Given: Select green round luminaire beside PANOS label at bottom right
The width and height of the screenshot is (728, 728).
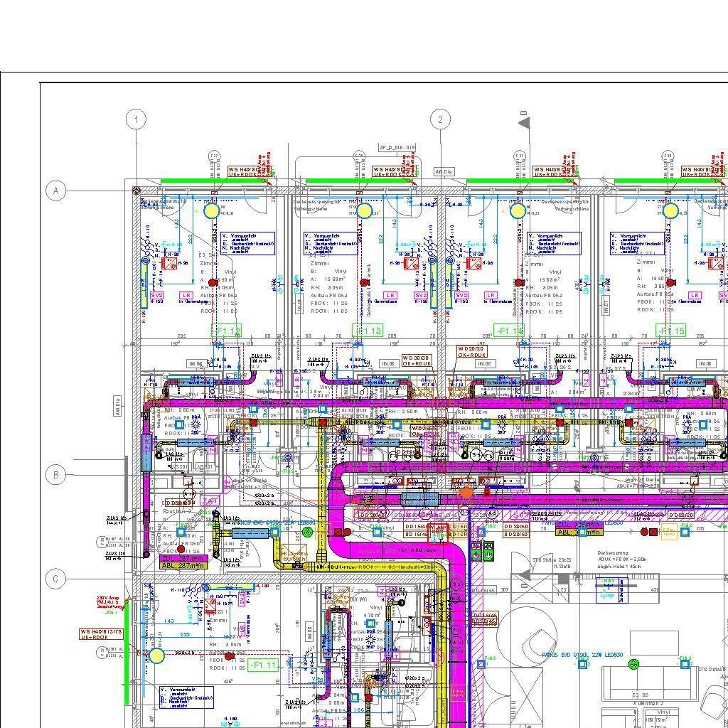Looking at the screenshot, I should tap(633, 664).
